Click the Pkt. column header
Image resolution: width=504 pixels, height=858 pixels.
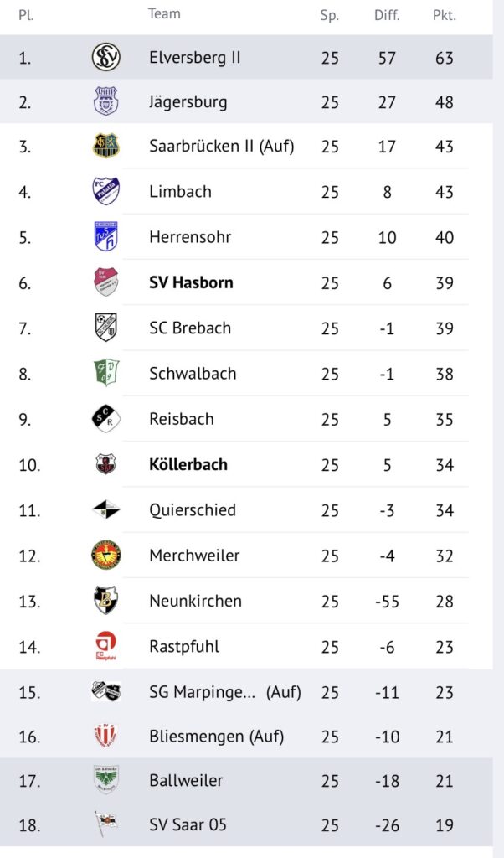coord(444,15)
